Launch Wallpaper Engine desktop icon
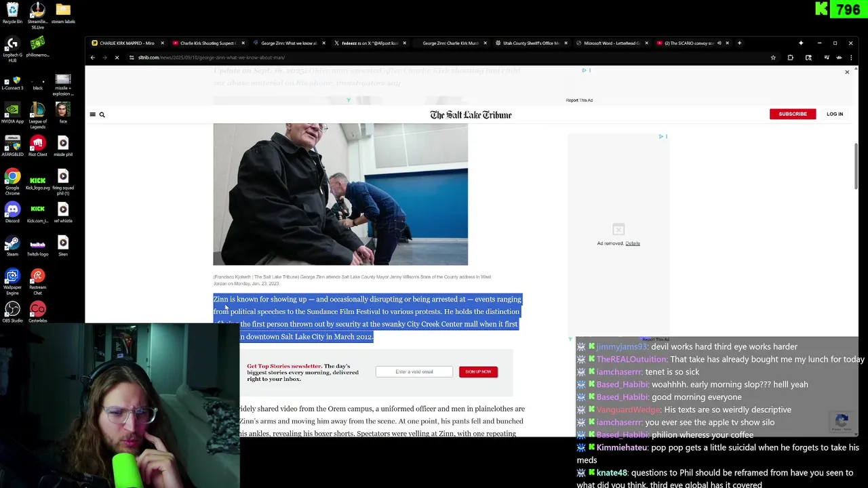The height and width of the screenshot is (488, 868). coord(12,281)
